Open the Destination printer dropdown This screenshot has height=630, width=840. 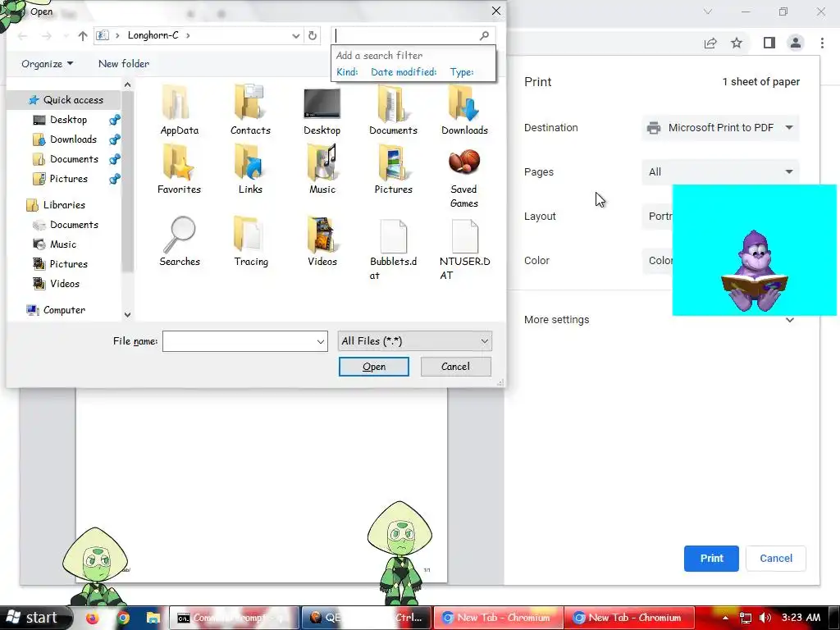pyautogui.click(x=720, y=127)
